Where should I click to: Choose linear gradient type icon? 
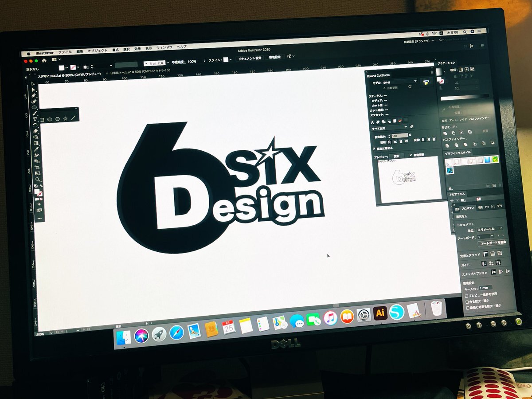pos(461,69)
